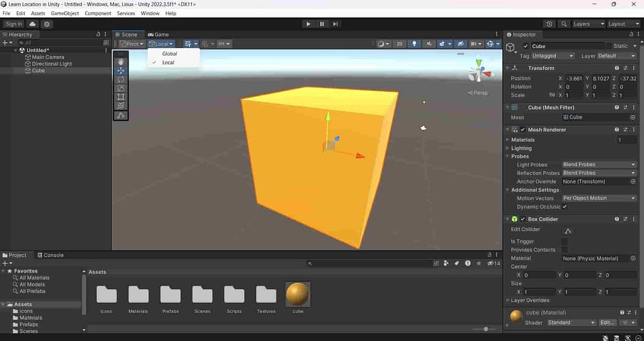
Task: Open the Shader Standard dropdown
Action: (x=572, y=323)
